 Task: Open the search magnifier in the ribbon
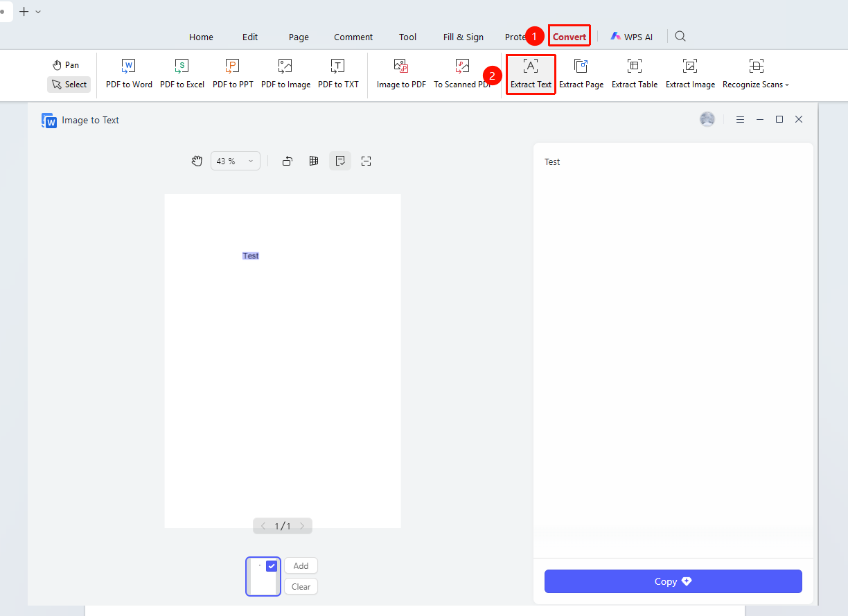[x=680, y=37]
